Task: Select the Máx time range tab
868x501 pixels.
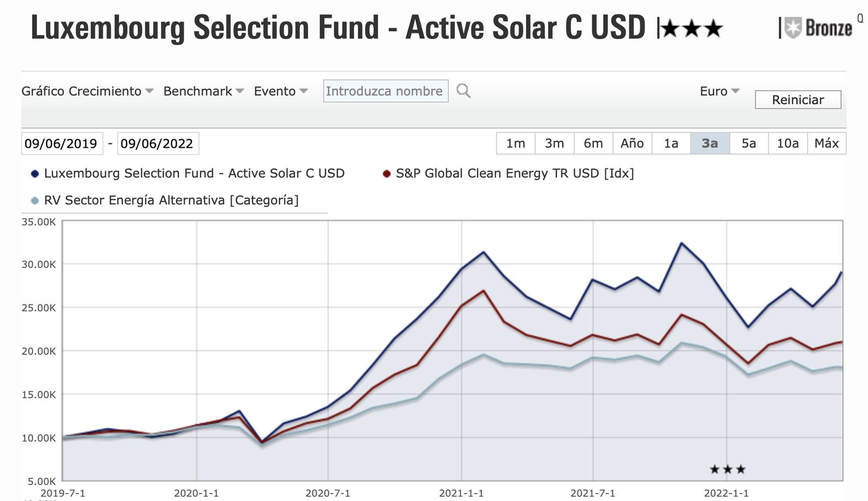Action: point(826,144)
